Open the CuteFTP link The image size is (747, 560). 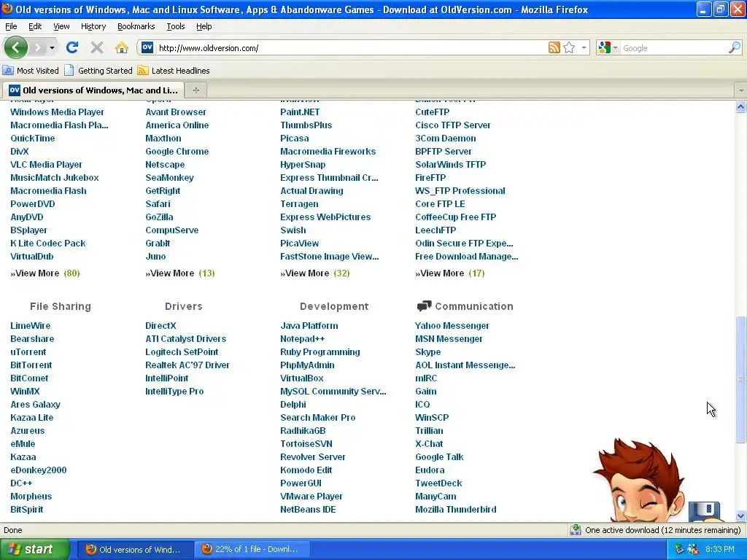pyautogui.click(x=432, y=112)
